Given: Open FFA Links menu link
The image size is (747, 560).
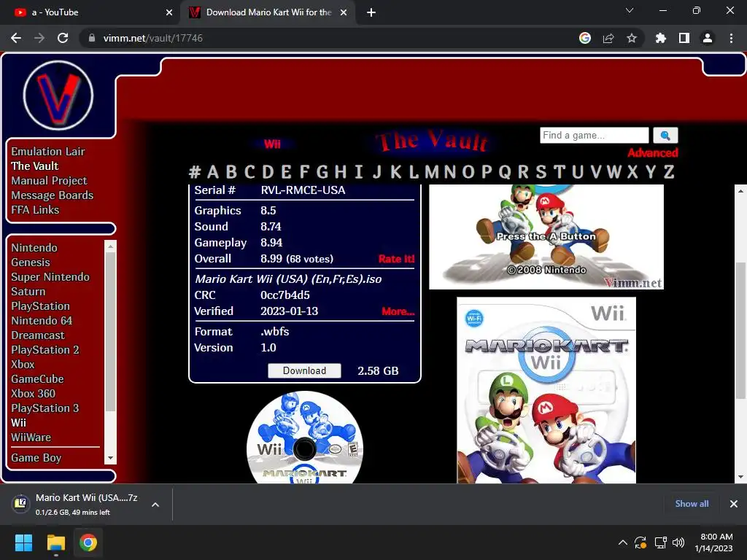Looking at the screenshot, I should [35, 210].
